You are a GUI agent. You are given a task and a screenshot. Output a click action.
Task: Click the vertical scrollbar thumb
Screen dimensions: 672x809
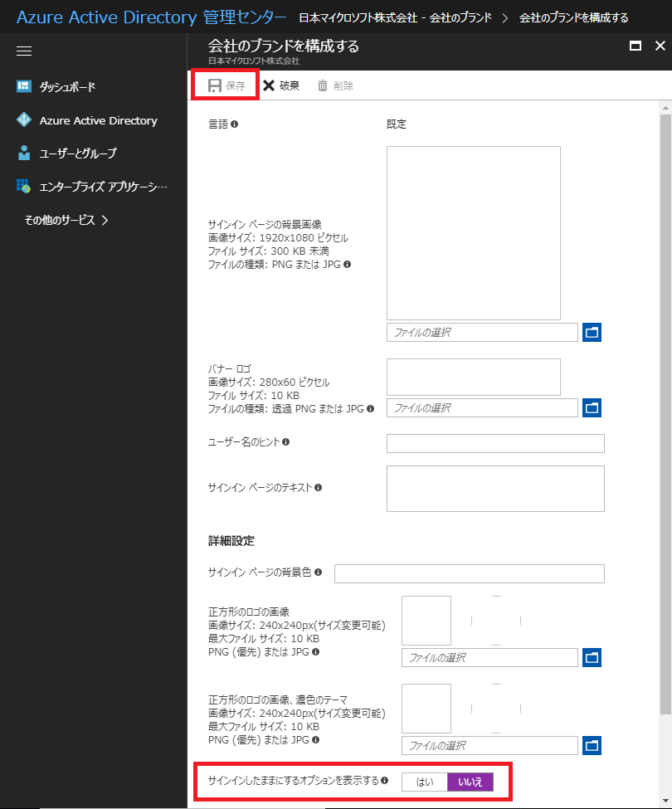tap(665, 414)
